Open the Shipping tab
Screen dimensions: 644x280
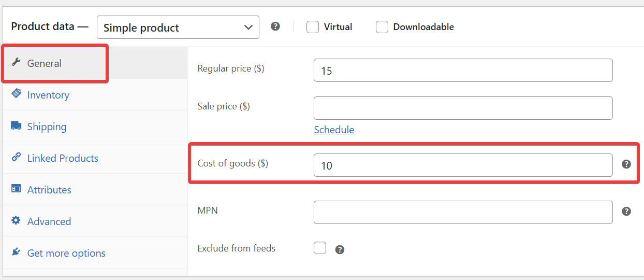[x=47, y=127]
